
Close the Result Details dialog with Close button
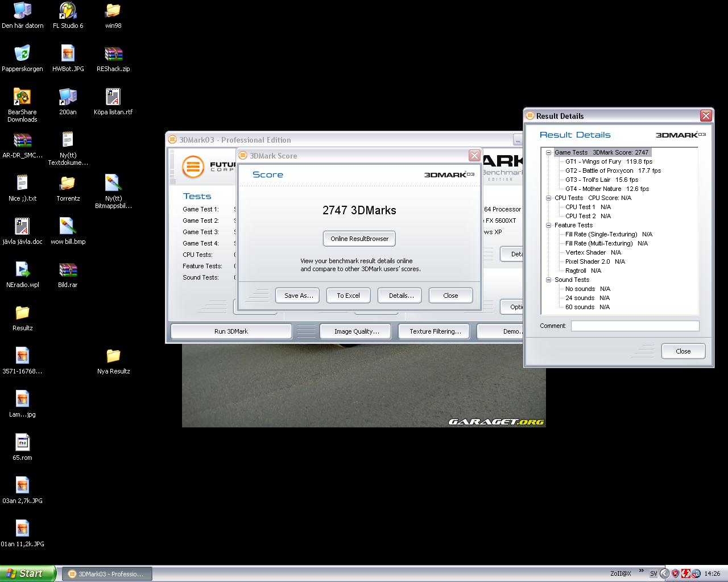tap(683, 351)
